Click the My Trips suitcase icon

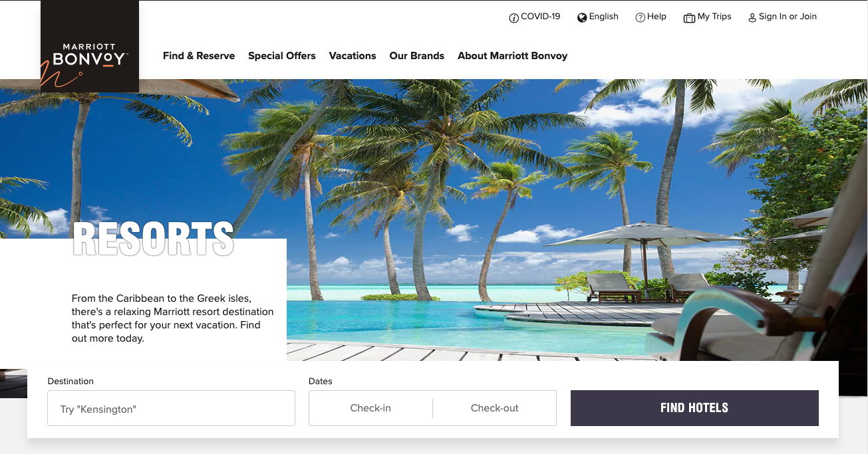pos(689,18)
